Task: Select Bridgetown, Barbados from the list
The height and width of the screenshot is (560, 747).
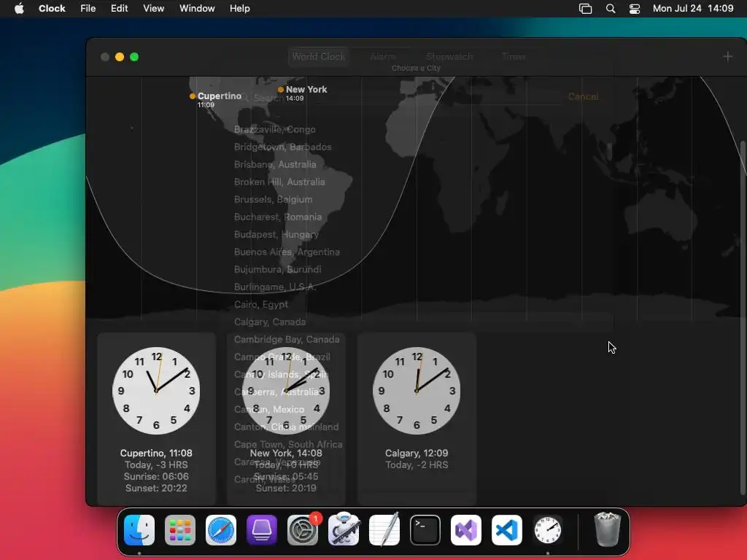Action: [282, 147]
